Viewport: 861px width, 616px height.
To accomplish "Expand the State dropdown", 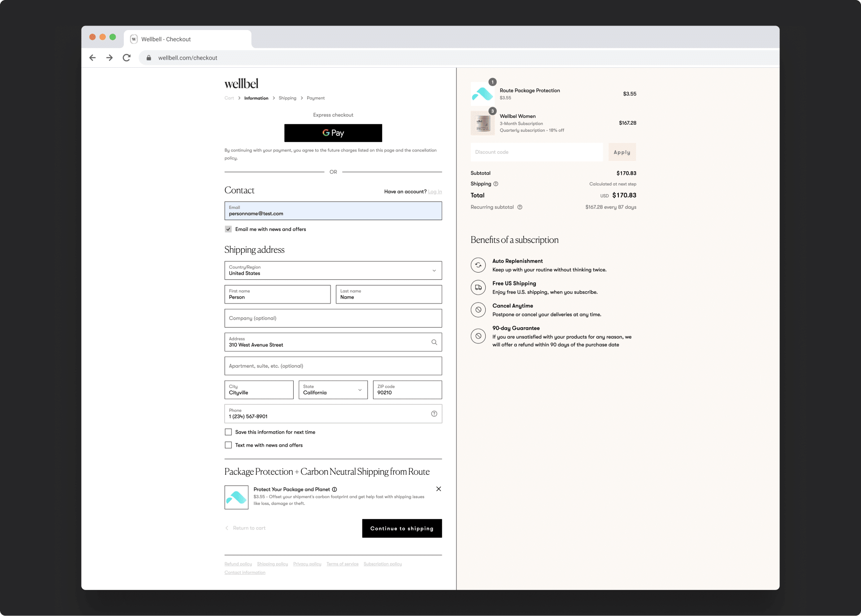I will 333,390.
